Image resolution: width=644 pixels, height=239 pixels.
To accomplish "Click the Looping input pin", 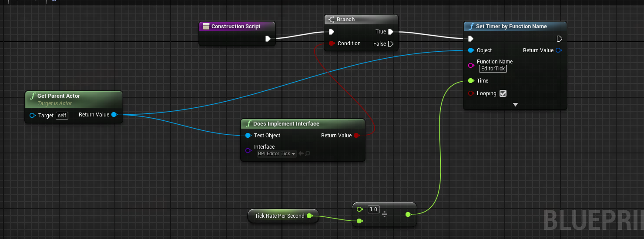I will (471, 93).
